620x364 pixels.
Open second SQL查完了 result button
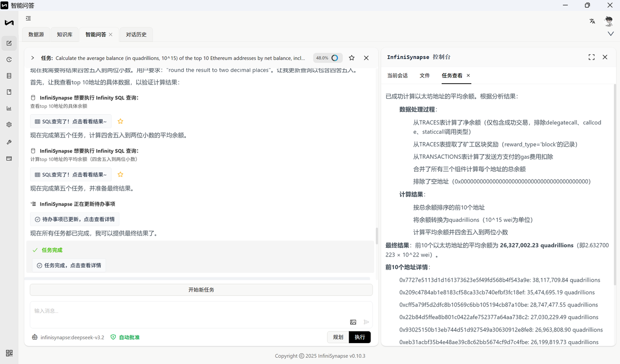(x=71, y=175)
